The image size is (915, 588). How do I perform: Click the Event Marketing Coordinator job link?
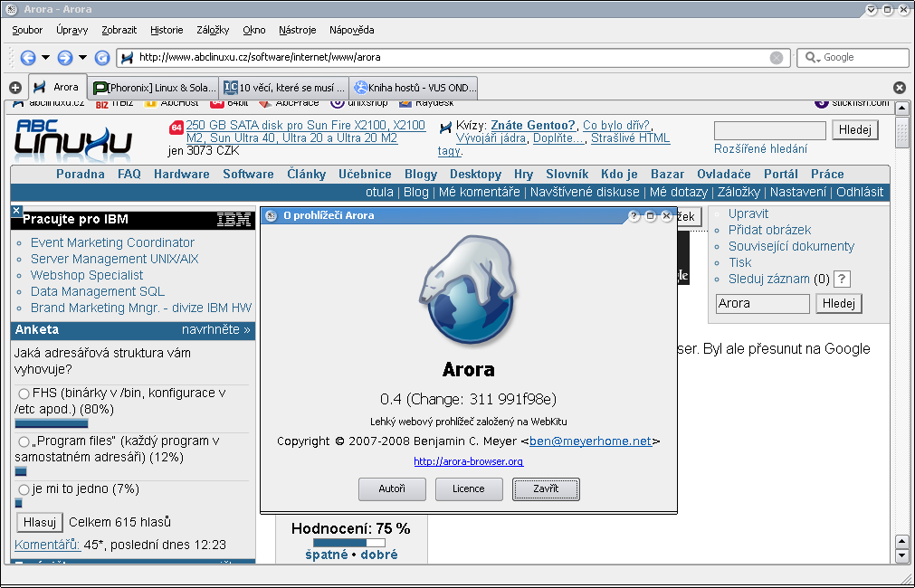[112, 242]
